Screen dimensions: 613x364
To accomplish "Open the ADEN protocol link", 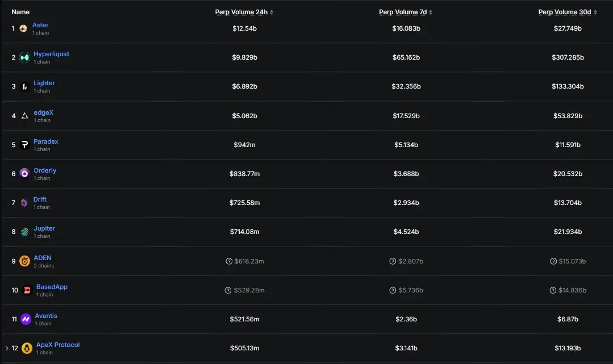I will click(42, 258).
